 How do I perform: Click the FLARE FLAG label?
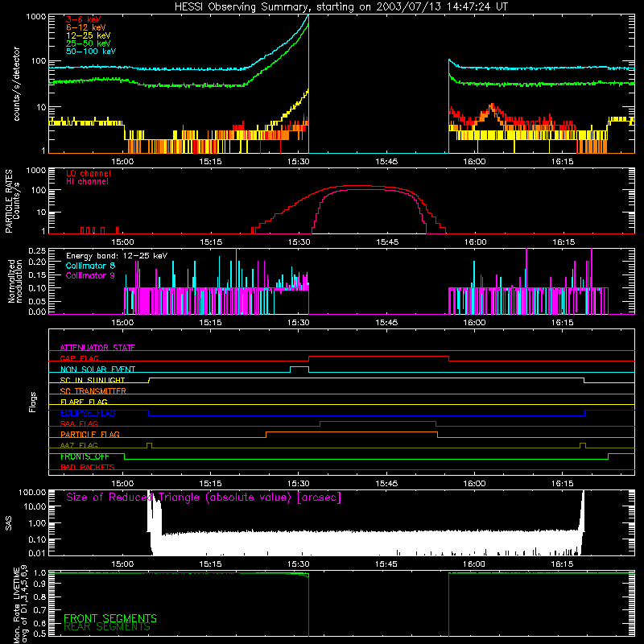click(x=84, y=402)
